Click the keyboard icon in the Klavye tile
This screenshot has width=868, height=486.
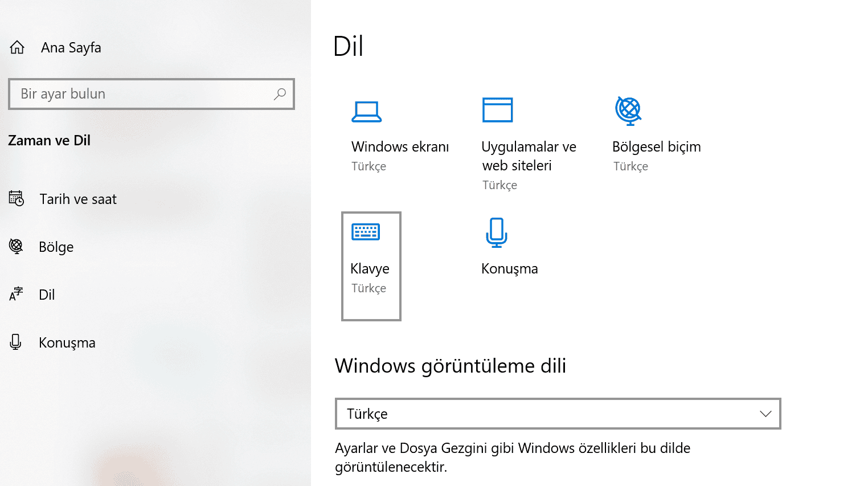point(366,232)
